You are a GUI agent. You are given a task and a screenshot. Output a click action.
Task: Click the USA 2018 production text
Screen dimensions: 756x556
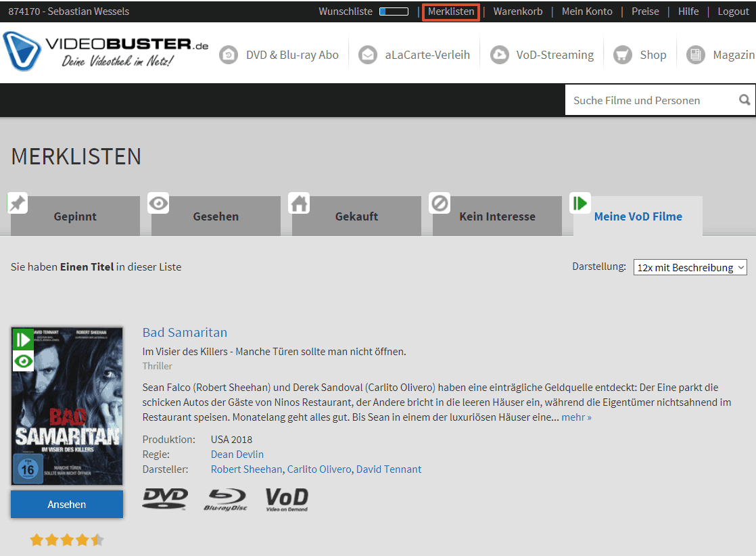point(231,439)
